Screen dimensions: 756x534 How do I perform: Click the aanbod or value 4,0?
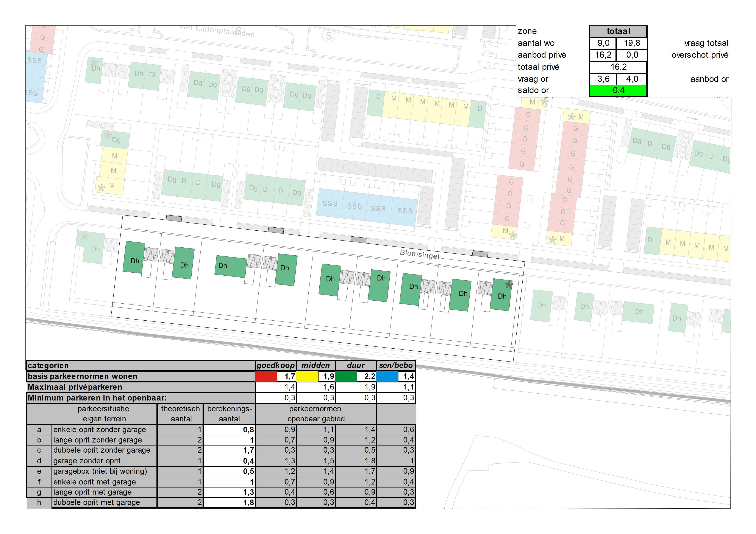631,79
